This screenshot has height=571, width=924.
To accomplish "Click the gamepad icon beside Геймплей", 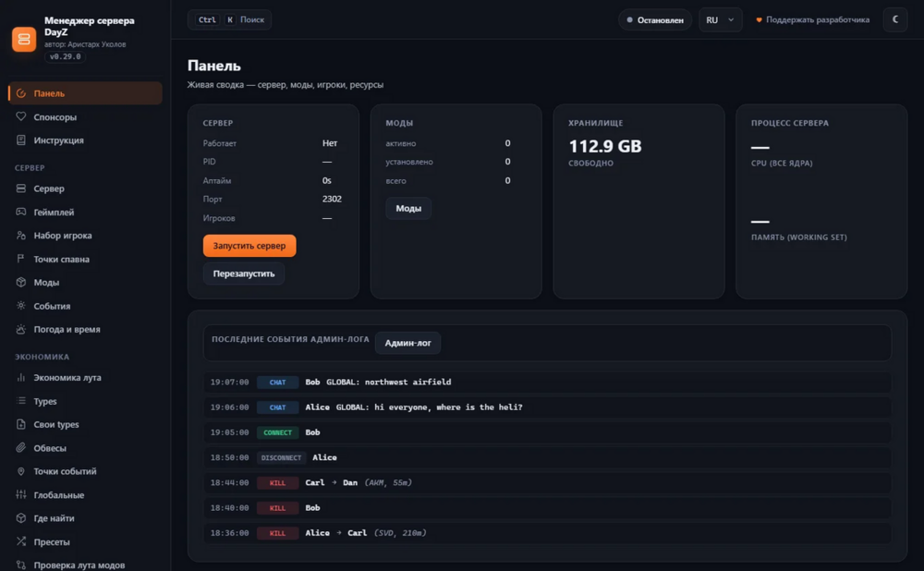I will click(21, 213).
